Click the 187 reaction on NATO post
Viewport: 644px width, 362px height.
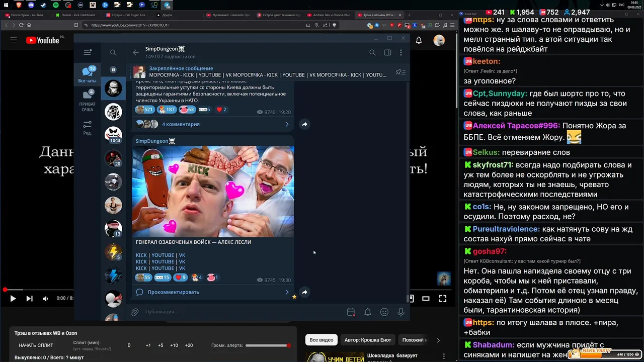[x=167, y=110]
